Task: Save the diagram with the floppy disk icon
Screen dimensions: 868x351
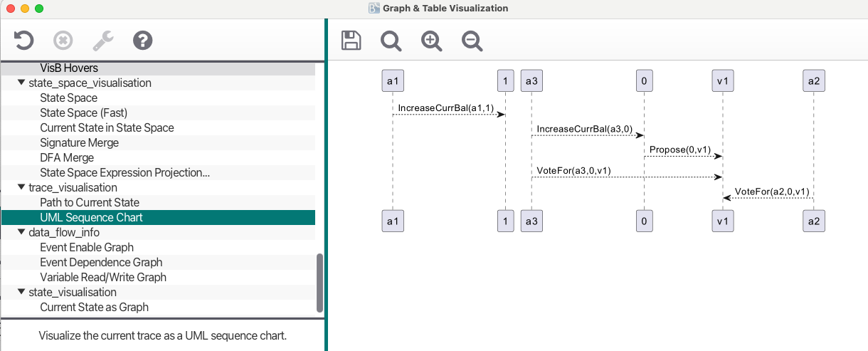Action: 351,41
